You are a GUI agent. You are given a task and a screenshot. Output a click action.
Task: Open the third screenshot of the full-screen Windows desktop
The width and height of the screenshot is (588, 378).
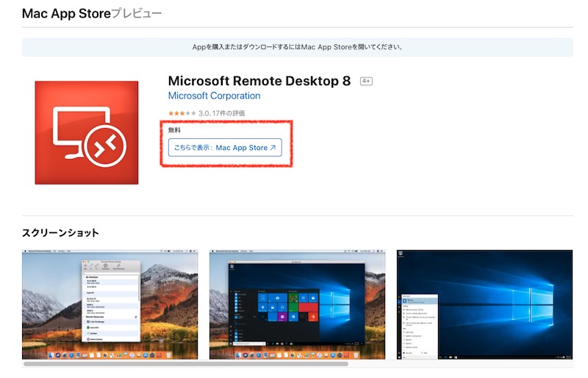(x=484, y=304)
